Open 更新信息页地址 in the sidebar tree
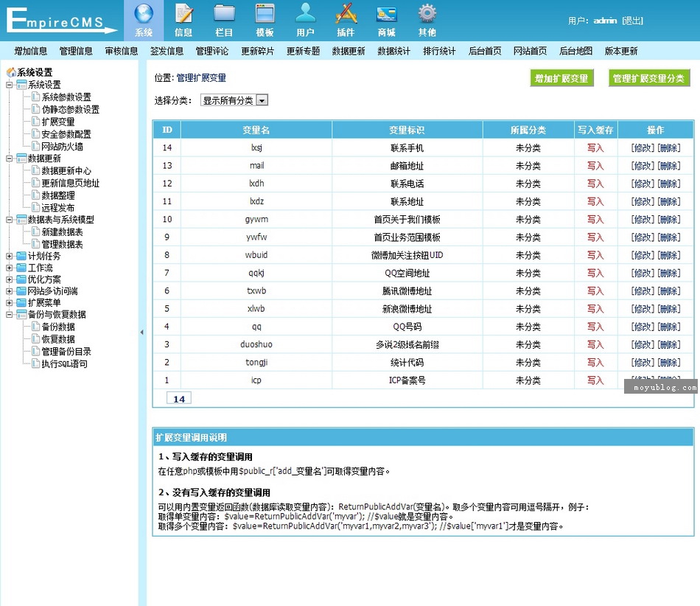 [71, 183]
